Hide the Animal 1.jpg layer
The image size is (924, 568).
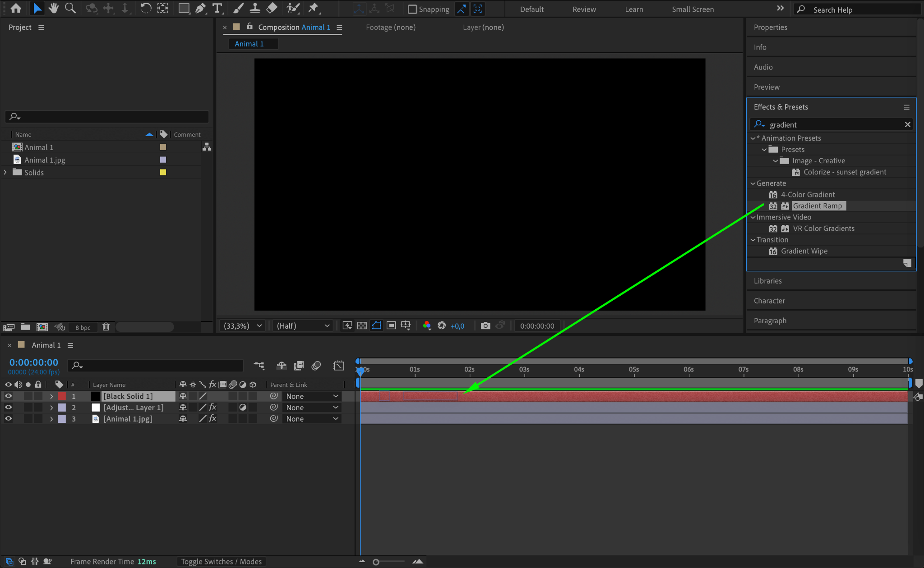tap(8, 419)
